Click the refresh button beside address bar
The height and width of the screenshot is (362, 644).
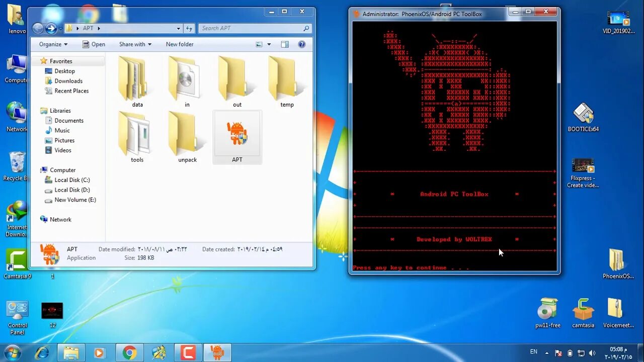click(189, 28)
